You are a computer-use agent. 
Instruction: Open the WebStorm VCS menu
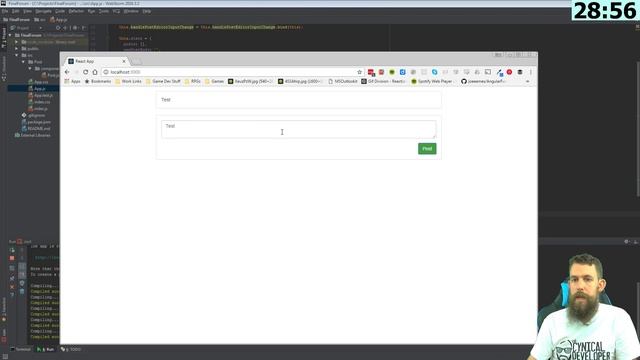tap(116, 11)
